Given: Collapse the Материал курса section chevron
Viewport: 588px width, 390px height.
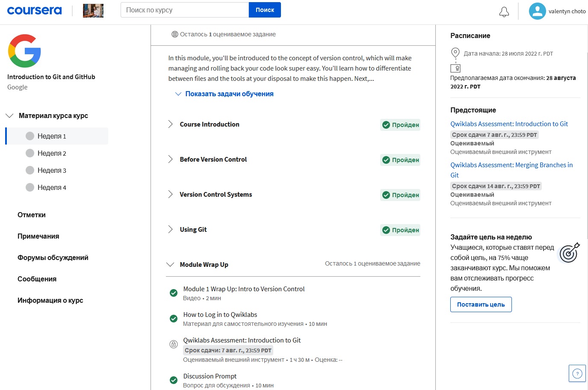Looking at the screenshot, I should pyautogui.click(x=9, y=115).
